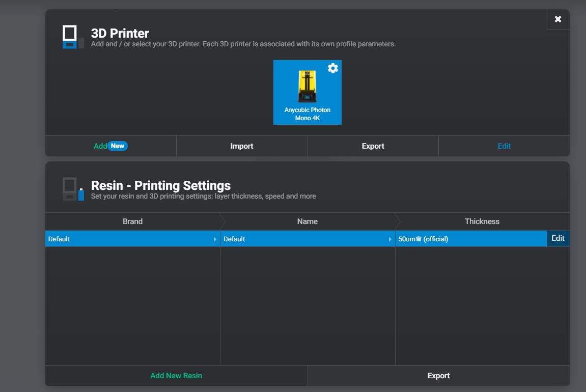586x392 pixels.
Task: Click the Resin Printing Settings section icon
Action: 72,189
